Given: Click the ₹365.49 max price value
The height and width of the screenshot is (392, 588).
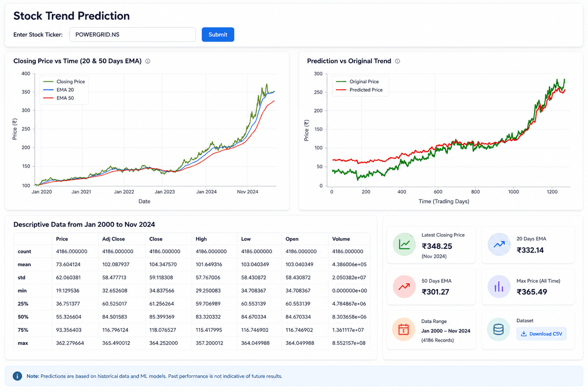Looking at the screenshot, I should coord(532,292).
